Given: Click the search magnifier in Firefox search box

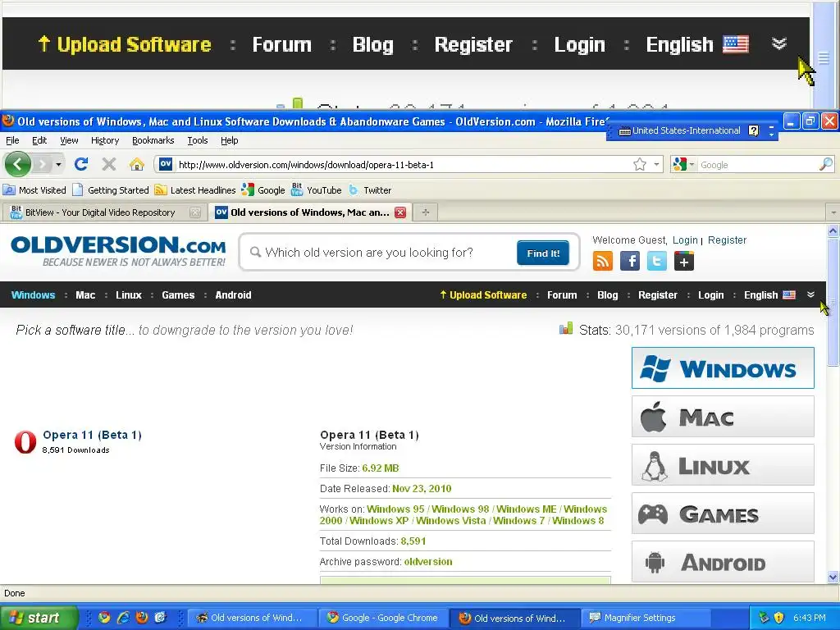Looking at the screenshot, I should (x=826, y=164).
